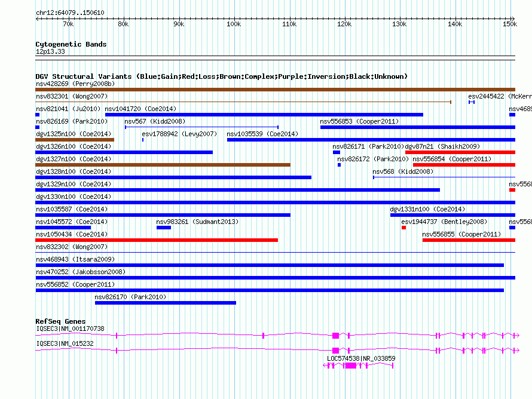Click the RefSeq Genes track title
532x399 pixels.
tap(60, 321)
